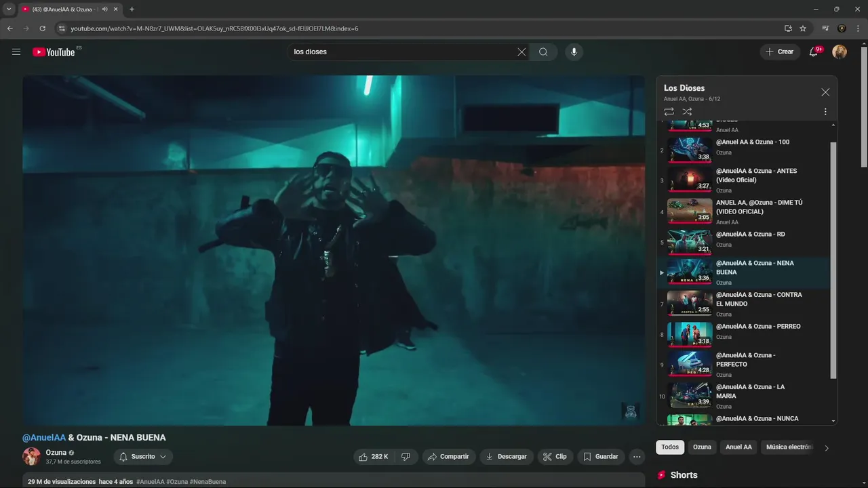Close the Los Dioses playlist panel
The height and width of the screenshot is (488, 868).
tap(825, 92)
